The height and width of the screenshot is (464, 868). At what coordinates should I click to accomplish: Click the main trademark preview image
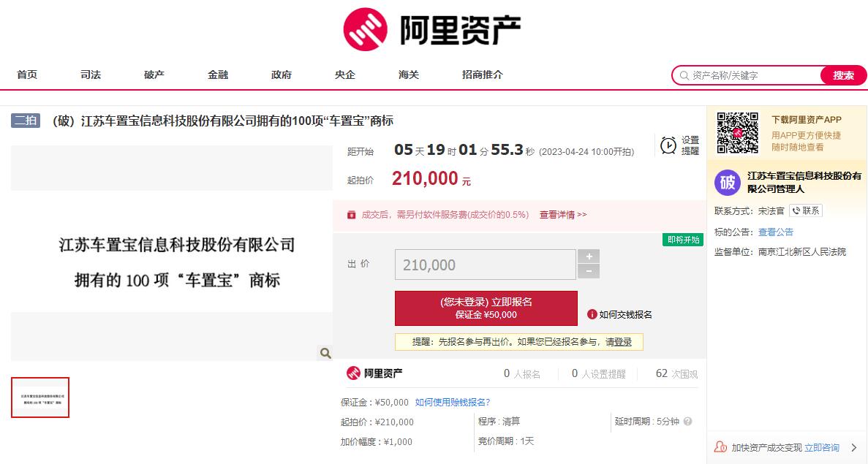pyautogui.click(x=172, y=253)
